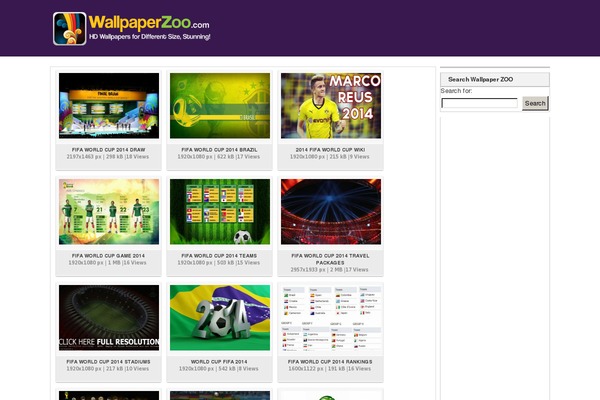The height and width of the screenshot is (400, 600).
Task: Open FIFA World Cup 2014 Stadiums thumbnail
Action: point(109,318)
